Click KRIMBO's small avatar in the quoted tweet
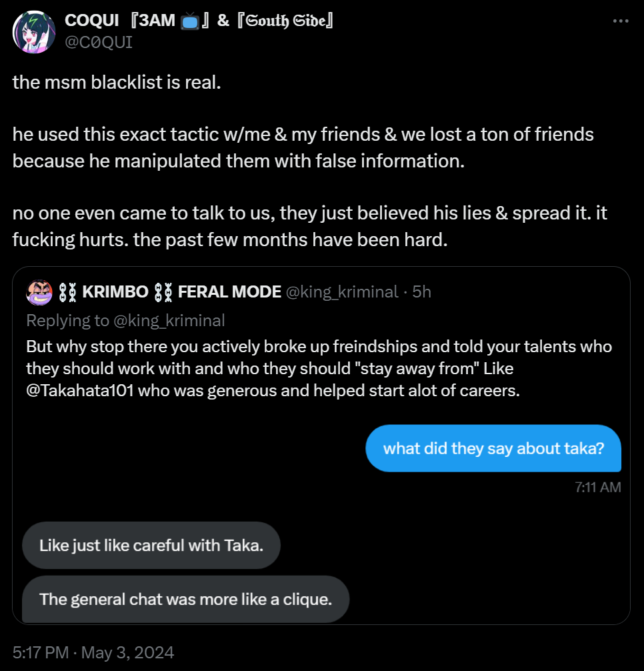 coord(39,291)
